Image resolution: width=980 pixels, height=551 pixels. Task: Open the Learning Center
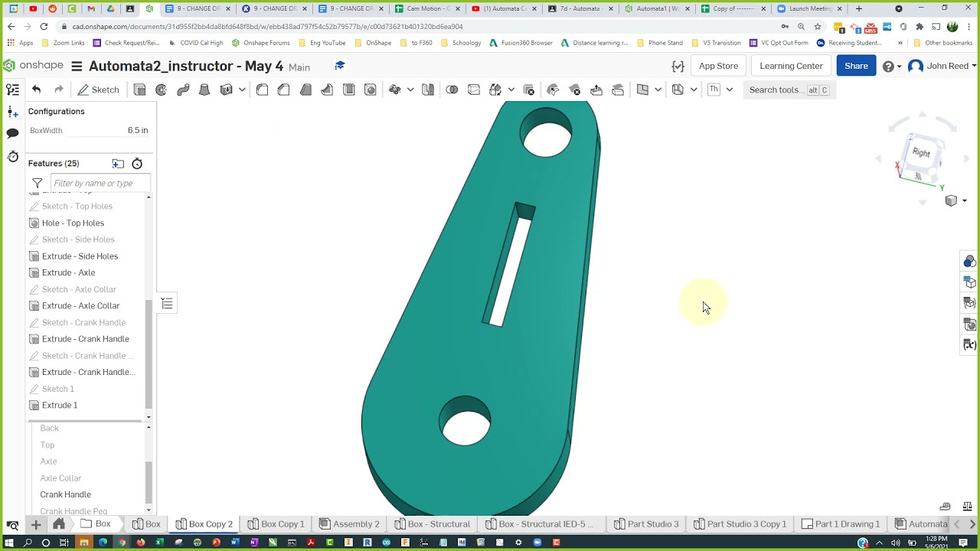(791, 66)
